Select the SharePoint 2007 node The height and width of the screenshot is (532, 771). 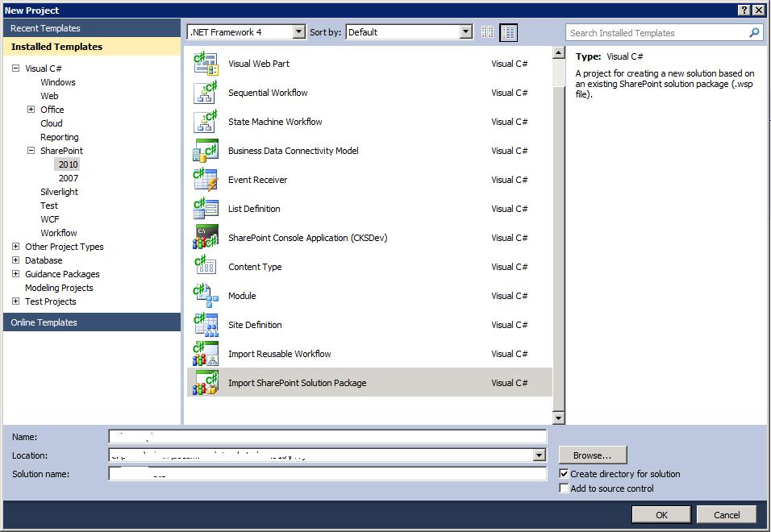click(x=69, y=178)
